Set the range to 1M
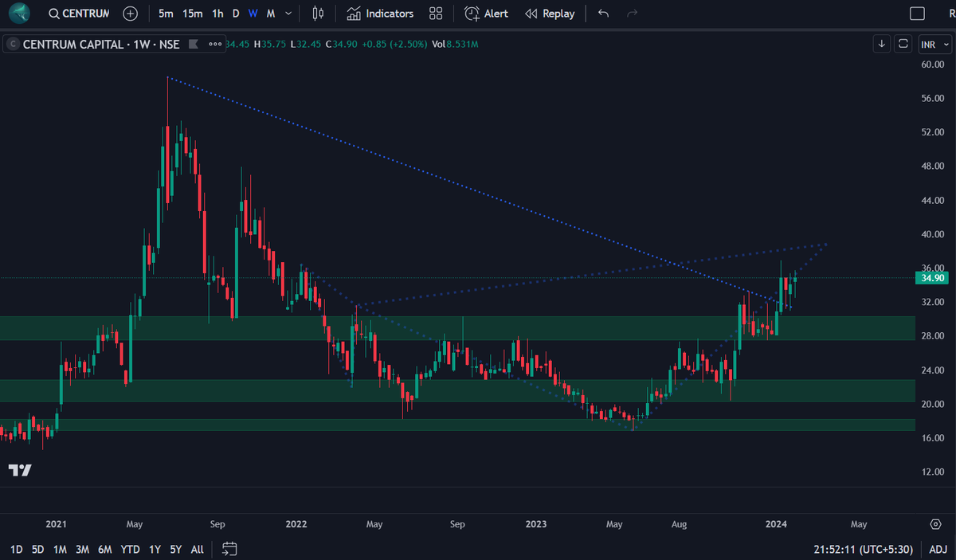The width and height of the screenshot is (956, 560). click(60, 549)
